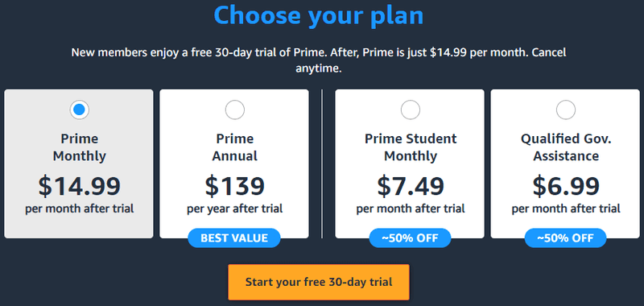This screenshot has width=644, height=306.
Task: Choose the Prime Annual radio button
Action: pyautogui.click(x=235, y=110)
